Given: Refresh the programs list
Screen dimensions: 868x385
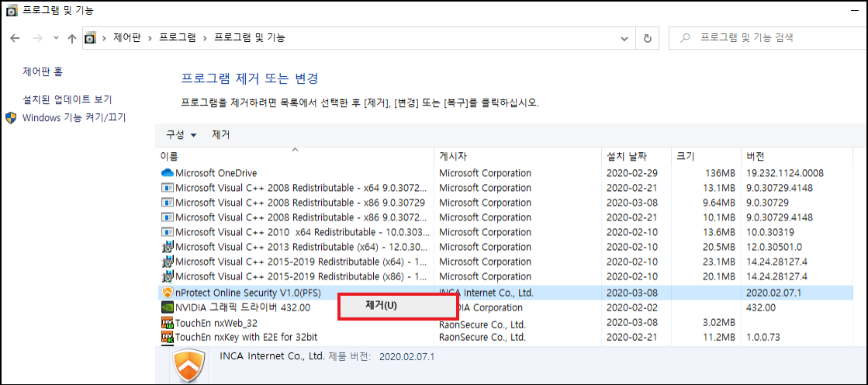Looking at the screenshot, I should point(647,38).
